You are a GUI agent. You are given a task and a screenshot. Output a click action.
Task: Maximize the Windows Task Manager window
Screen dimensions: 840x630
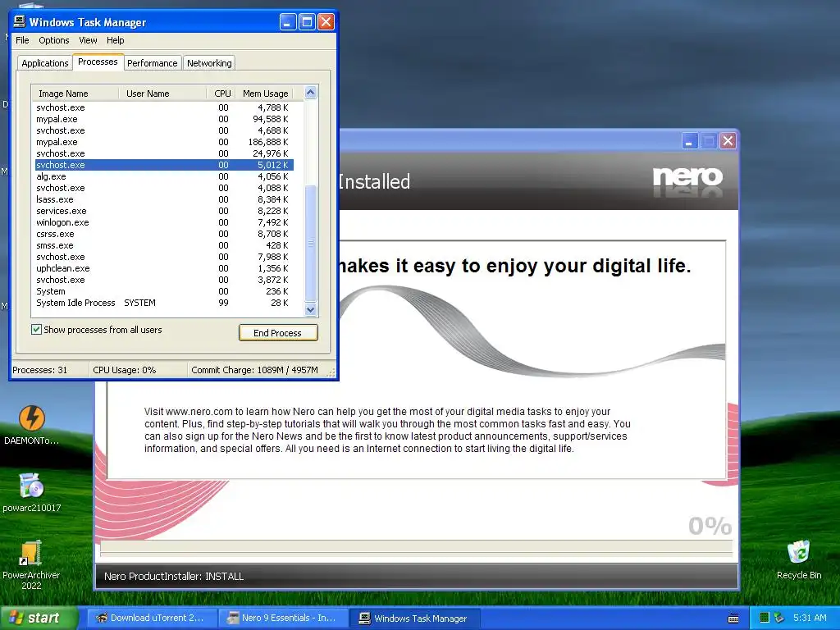(x=307, y=22)
